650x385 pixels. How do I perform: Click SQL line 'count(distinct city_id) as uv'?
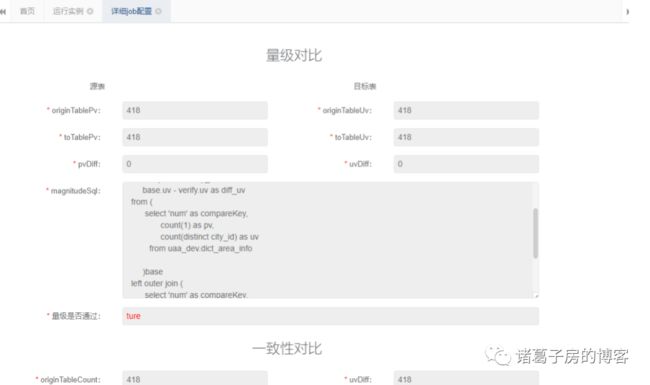click(209, 237)
